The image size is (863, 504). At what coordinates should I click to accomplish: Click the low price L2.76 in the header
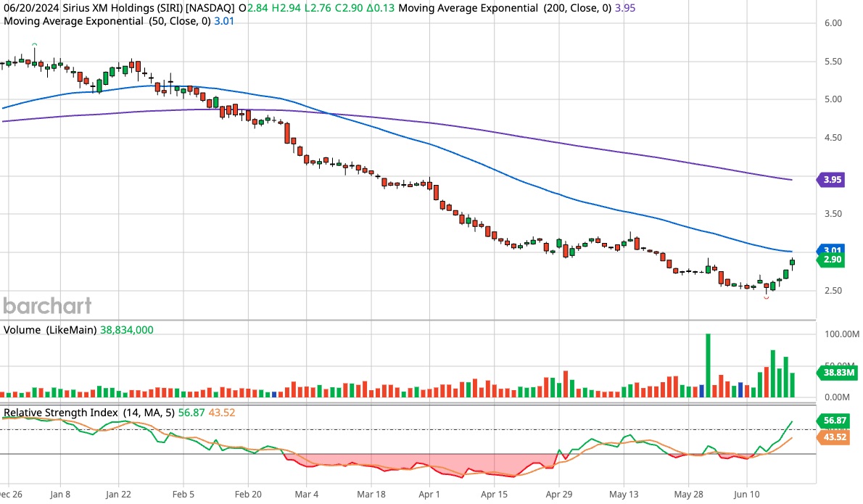point(319,8)
